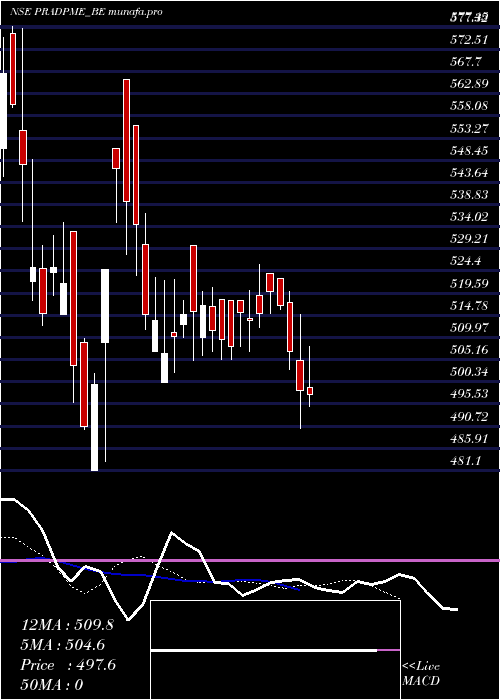The height and width of the screenshot is (700, 500).
Task: Click the 524.4 price axis label
Action: (465, 262)
